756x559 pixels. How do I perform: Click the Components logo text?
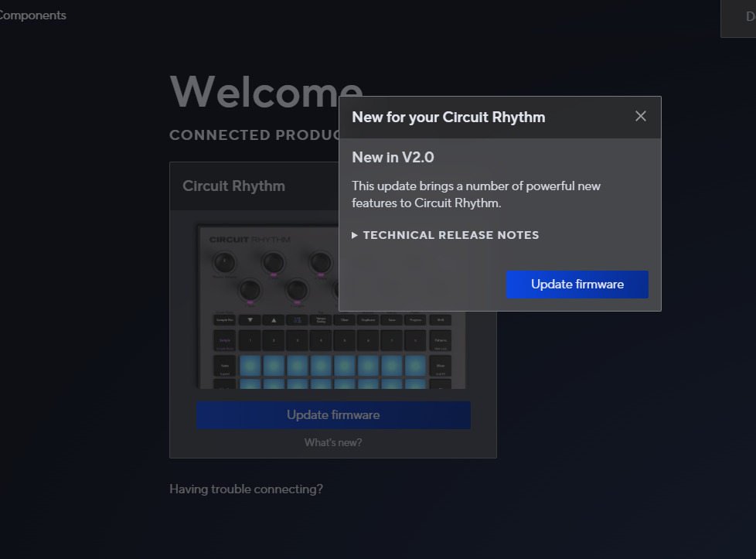32,15
